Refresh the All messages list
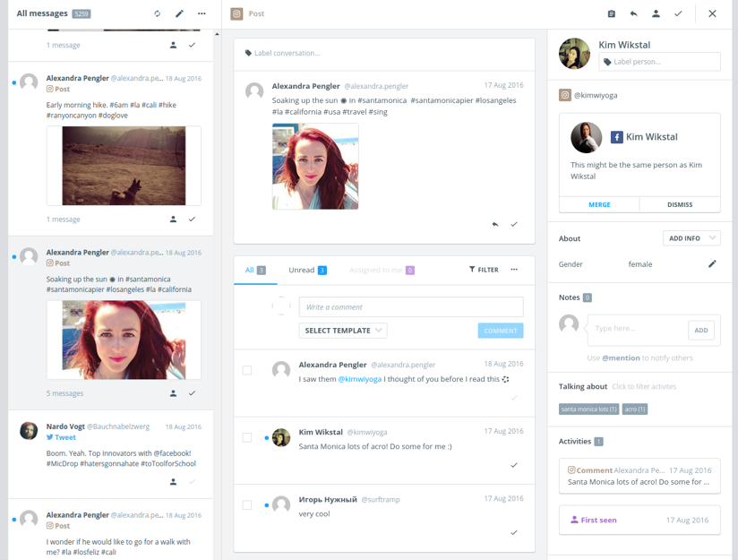 click(x=158, y=13)
